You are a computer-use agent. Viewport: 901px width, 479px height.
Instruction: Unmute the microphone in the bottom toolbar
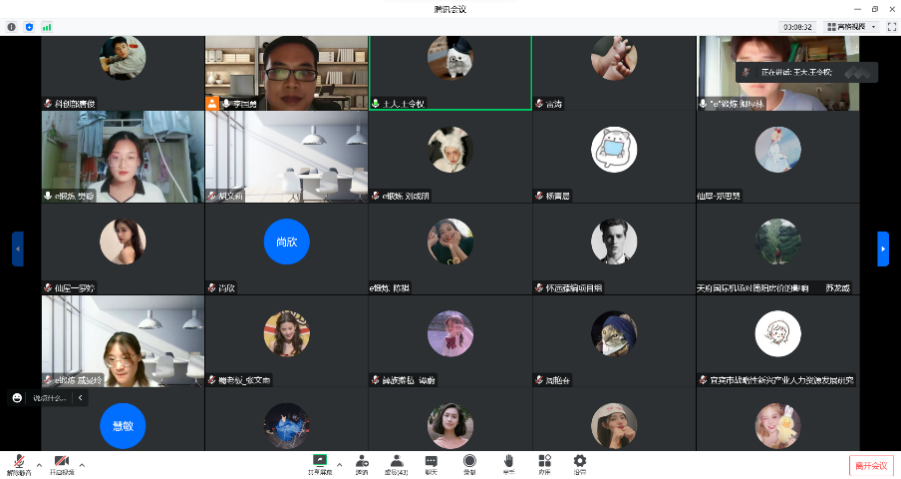pyautogui.click(x=18, y=462)
